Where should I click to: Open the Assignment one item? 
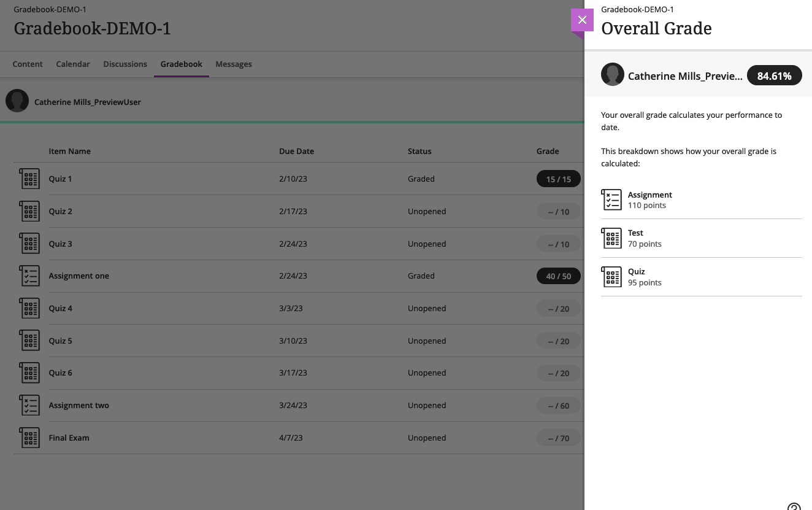(79, 276)
